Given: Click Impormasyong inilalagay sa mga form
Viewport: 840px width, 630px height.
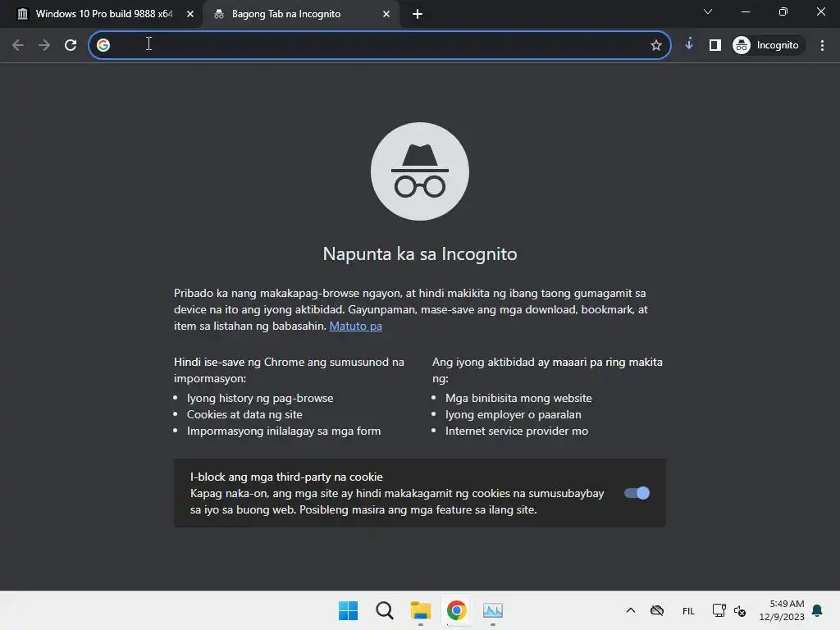Looking at the screenshot, I should tap(284, 431).
